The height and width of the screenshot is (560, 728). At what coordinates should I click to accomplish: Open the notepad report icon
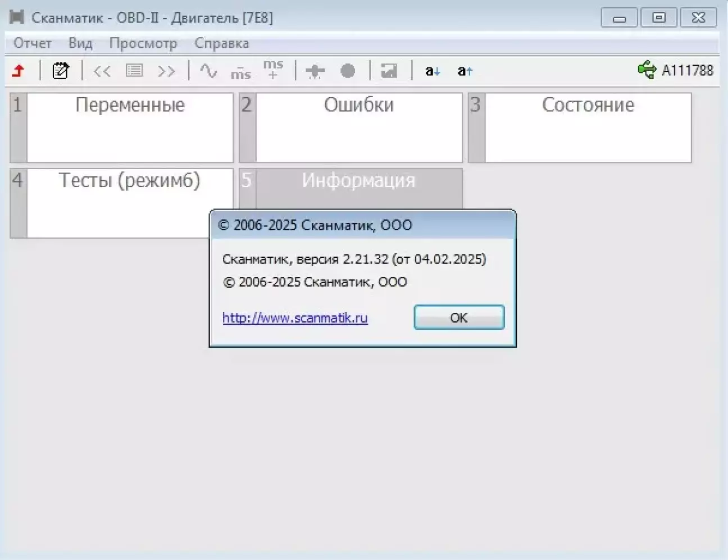pos(60,71)
